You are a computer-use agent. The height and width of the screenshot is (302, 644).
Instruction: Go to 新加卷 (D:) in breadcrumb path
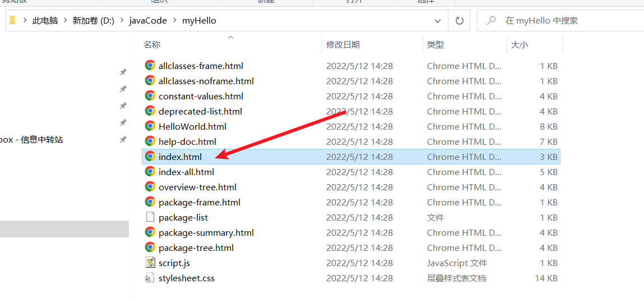click(93, 21)
